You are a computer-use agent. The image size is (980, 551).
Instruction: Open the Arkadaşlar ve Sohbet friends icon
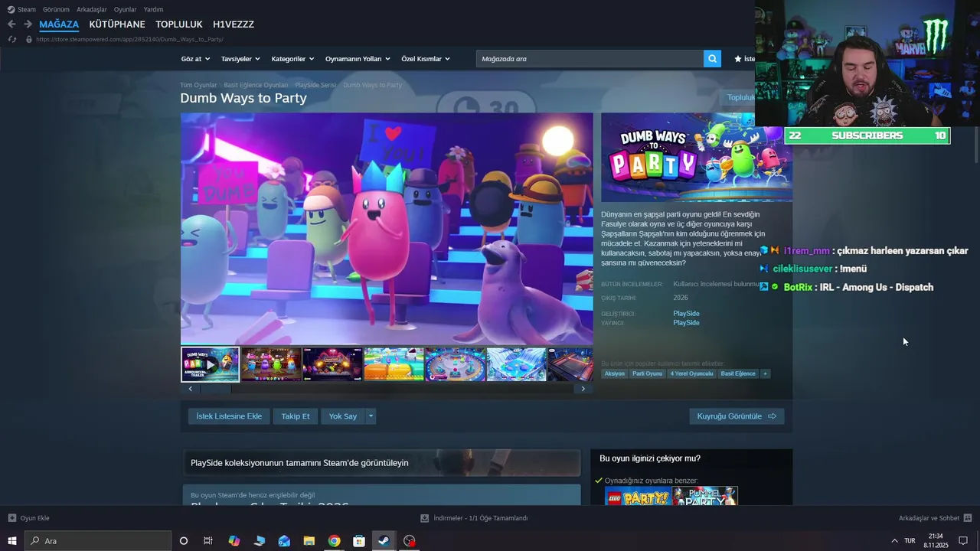(968, 518)
